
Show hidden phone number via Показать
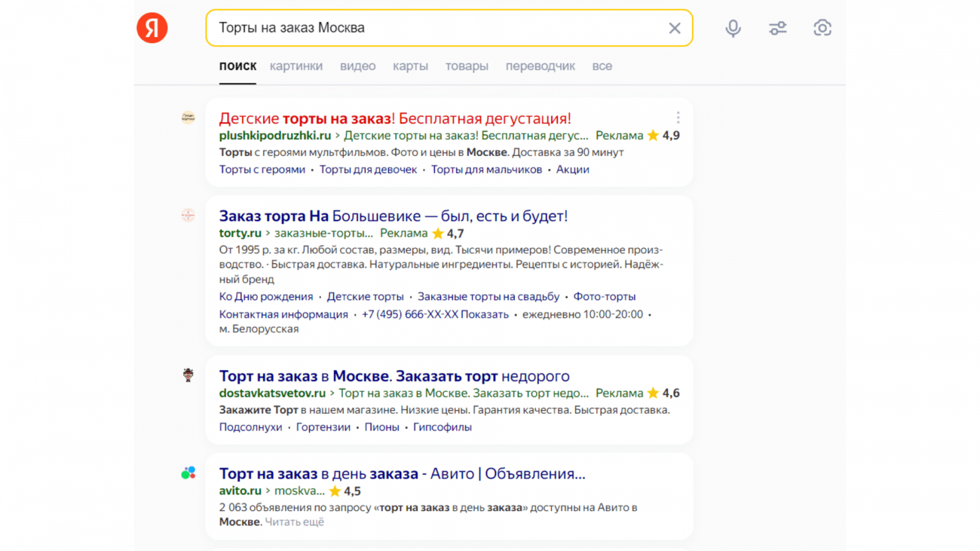(484, 314)
